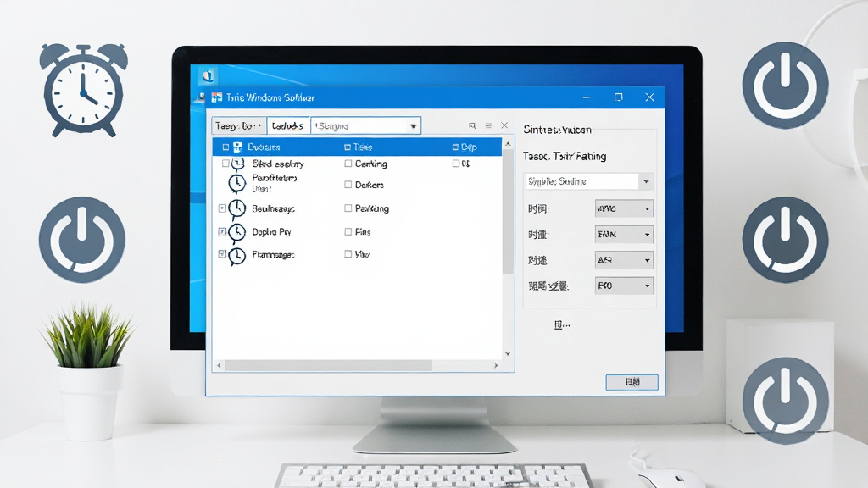This screenshot has height=488, width=868.
Task: Open the desktop icon above the window's top-left corner
Action: (x=208, y=75)
